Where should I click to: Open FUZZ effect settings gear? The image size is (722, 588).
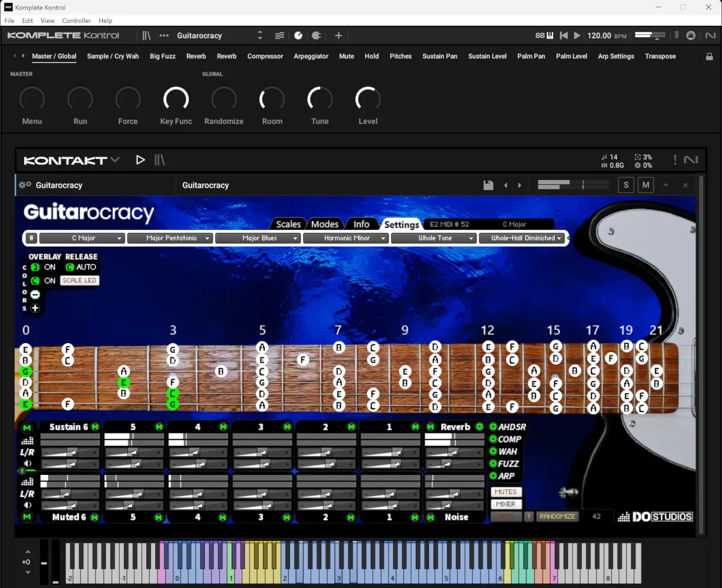(x=493, y=463)
